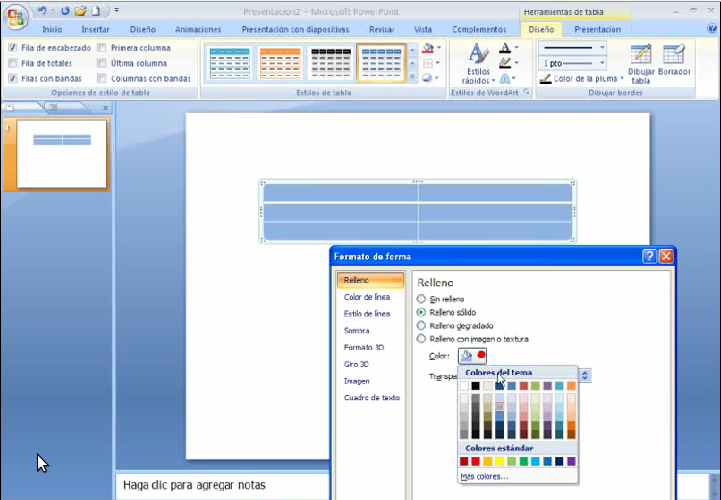
Task: Select the Borrador eraser tool
Action: [x=675, y=63]
